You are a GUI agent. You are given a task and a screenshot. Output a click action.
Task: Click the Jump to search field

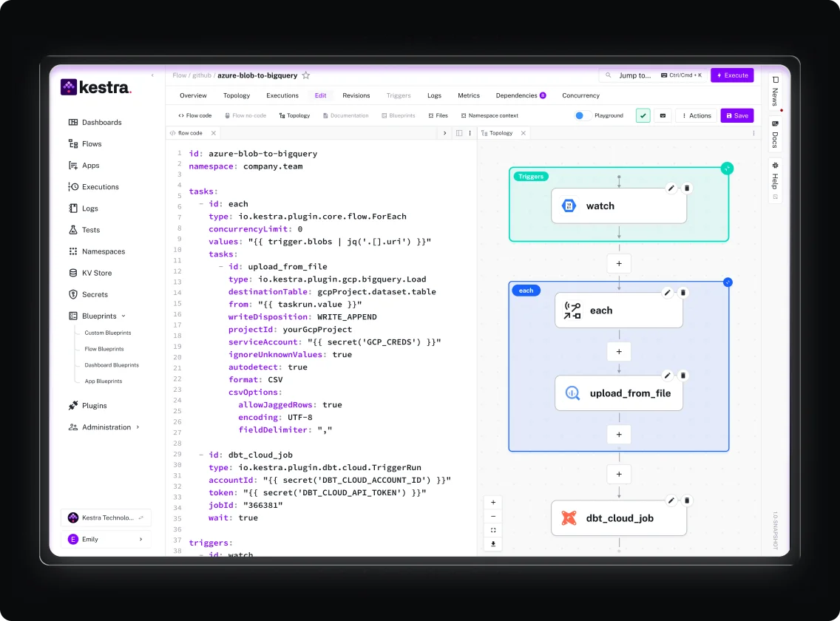point(652,75)
